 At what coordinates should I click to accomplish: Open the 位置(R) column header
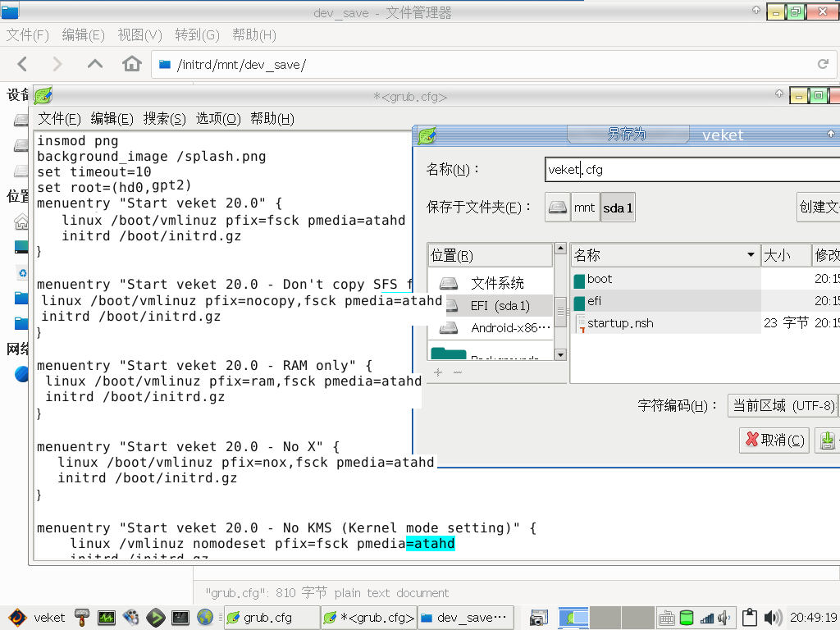(491, 256)
